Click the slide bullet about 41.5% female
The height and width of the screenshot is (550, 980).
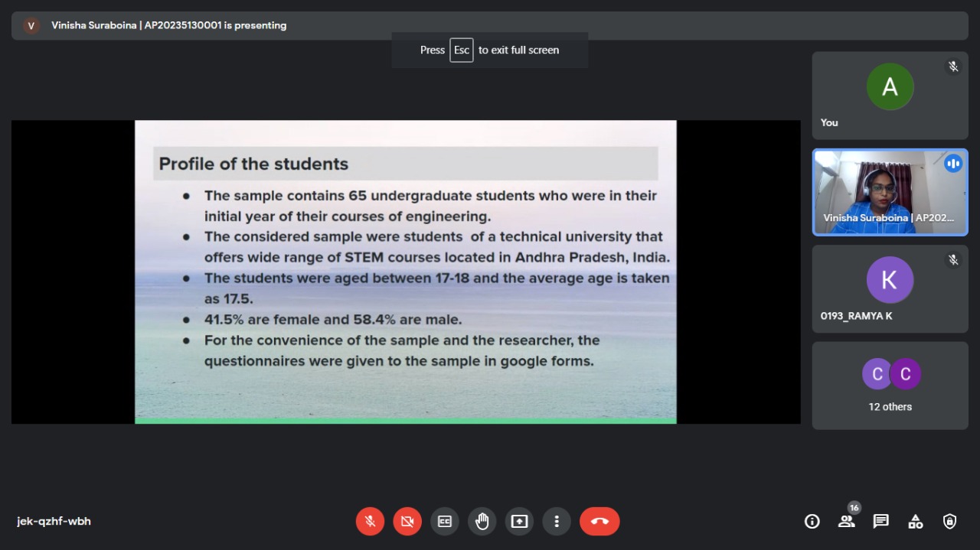coord(333,320)
